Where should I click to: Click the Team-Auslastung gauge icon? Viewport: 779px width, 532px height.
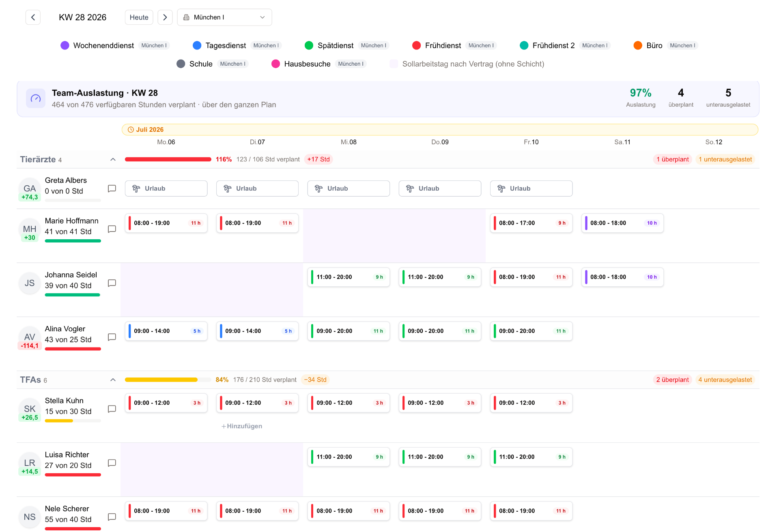(36, 99)
